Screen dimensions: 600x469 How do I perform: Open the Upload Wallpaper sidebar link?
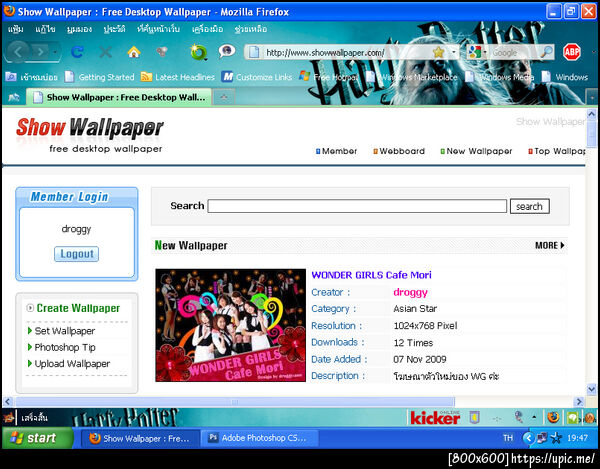(72, 364)
